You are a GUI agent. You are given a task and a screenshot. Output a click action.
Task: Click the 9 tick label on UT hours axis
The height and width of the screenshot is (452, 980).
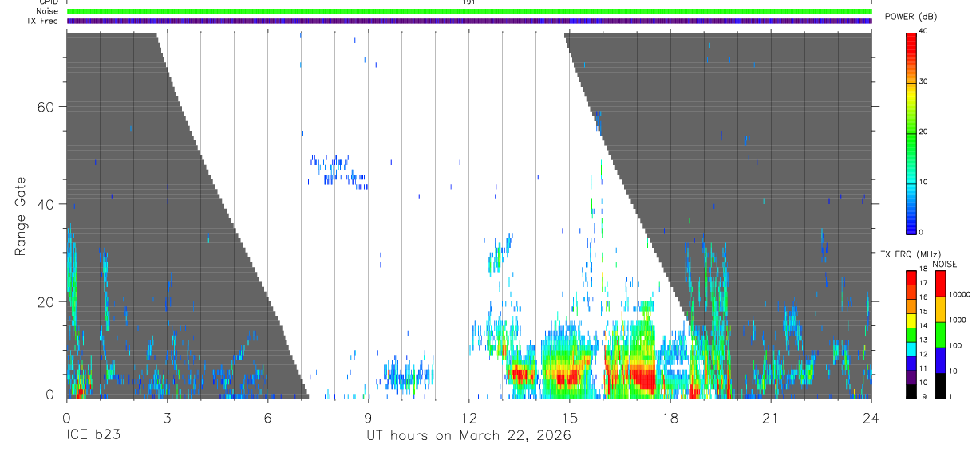[x=368, y=417]
